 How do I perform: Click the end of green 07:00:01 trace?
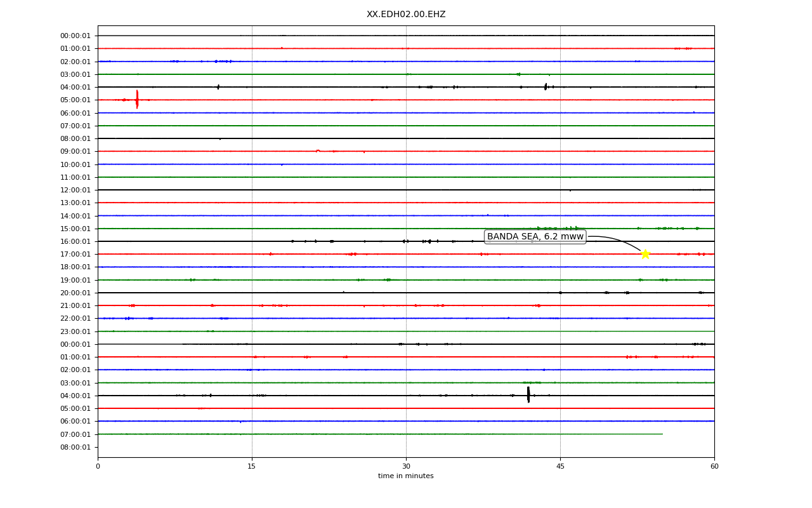tap(662, 434)
